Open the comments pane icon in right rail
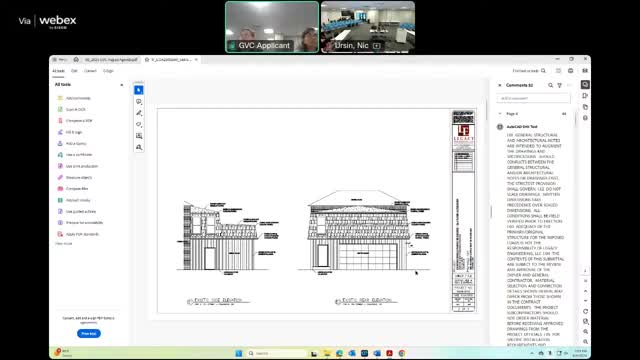 (585, 84)
